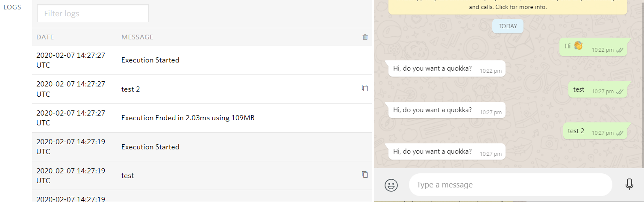This screenshot has height=202, width=644.
Task: Click the MESSAGE column header
Action: [137, 37]
